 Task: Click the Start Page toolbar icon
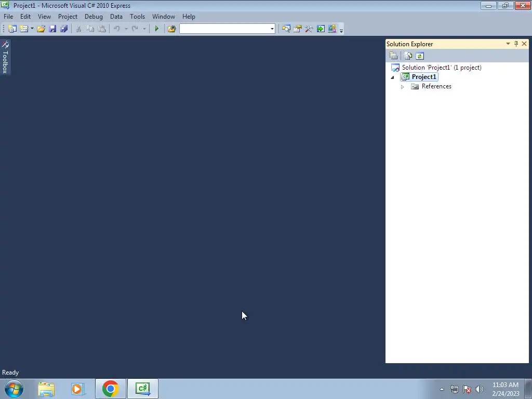(x=321, y=29)
